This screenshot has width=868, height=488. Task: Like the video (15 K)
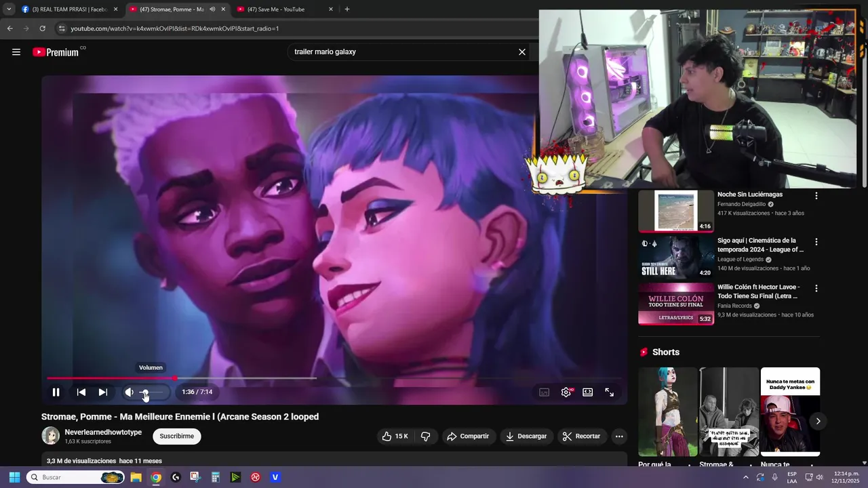395,436
